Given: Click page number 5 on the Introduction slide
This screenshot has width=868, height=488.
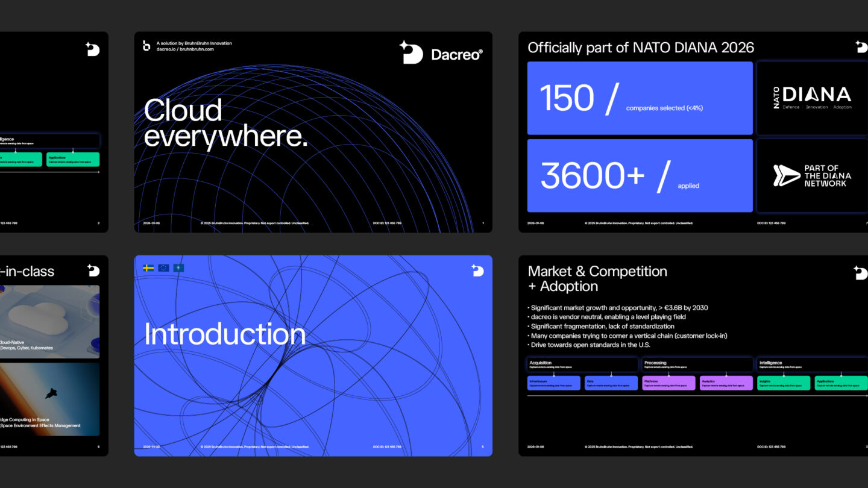Looking at the screenshot, I should point(483,447).
